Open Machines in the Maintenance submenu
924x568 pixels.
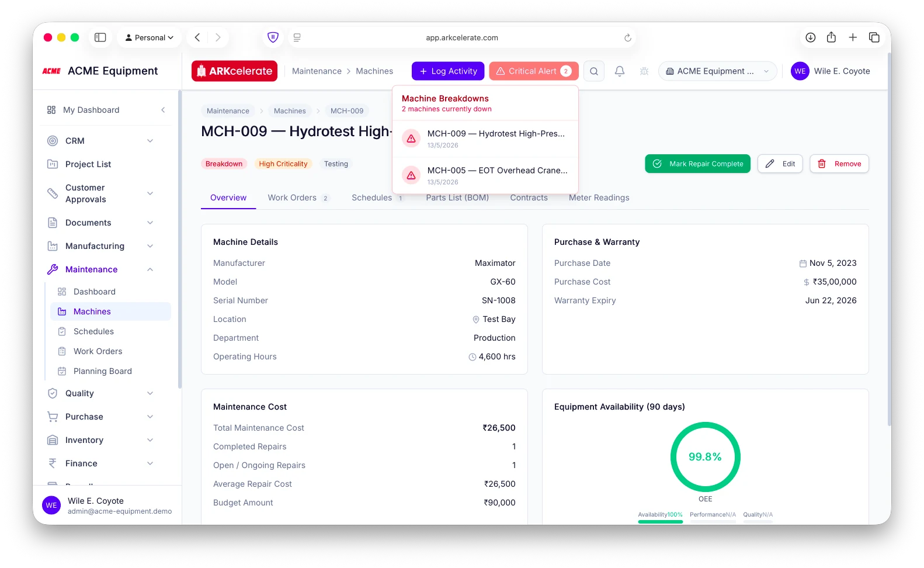111,311
